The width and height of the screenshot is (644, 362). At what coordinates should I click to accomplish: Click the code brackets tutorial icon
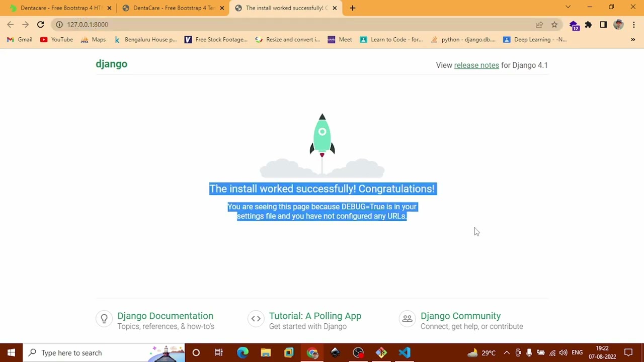click(x=256, y=318)
